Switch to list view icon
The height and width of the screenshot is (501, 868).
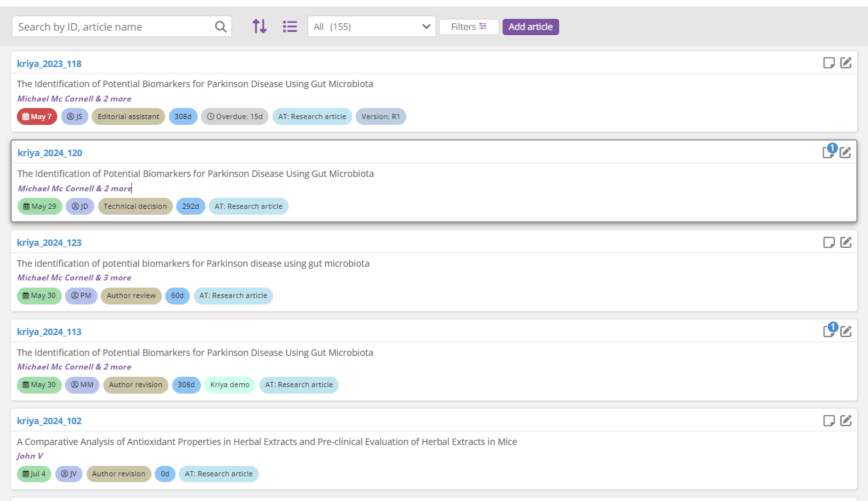pyautogui.click(x=290, y=27)
